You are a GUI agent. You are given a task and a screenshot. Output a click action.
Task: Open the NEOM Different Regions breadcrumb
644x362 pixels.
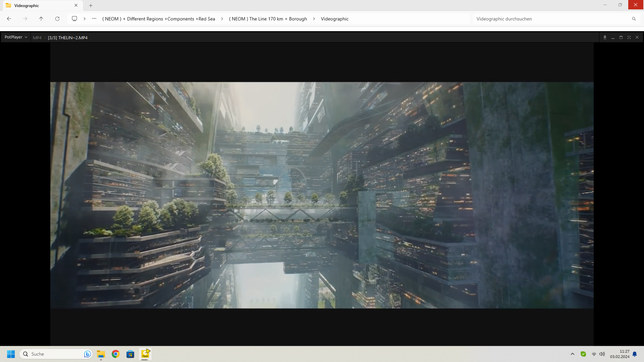click(159, 19)
